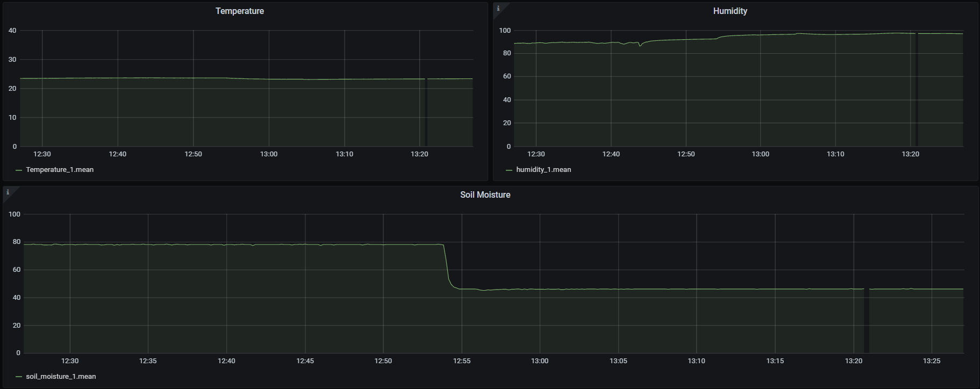The width and height of the screenshot is (980, 389).
Task: Click the data gap in the Humidity graph
Action: click(x=917, y=91)
